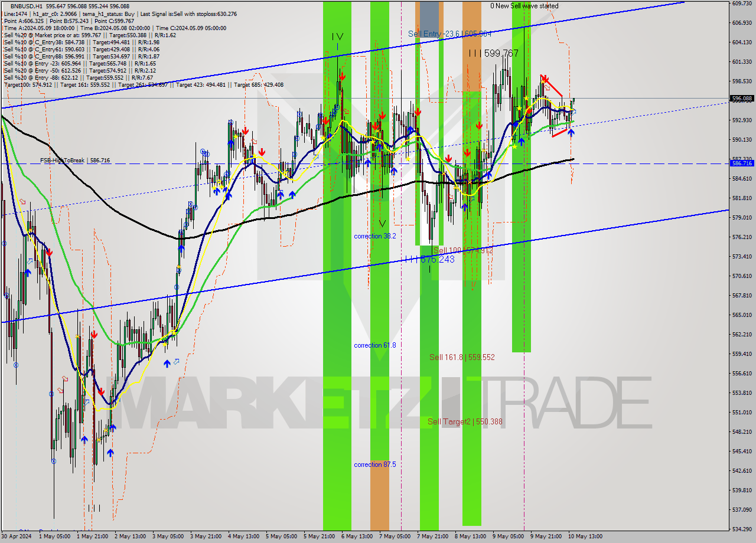The width and height of the screenshot is (756, 543).
Task: Click the 'I I I 575.243' wave label
Action: point(430,259)
